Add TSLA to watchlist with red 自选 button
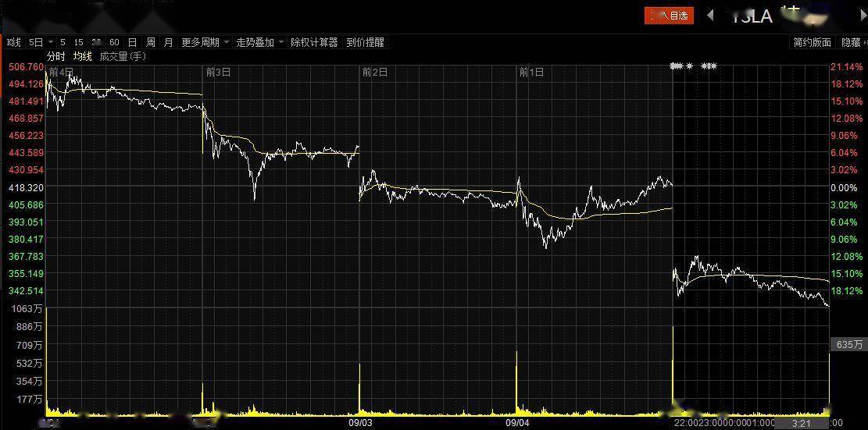This screenshot has width=868, height=430. 669,15
